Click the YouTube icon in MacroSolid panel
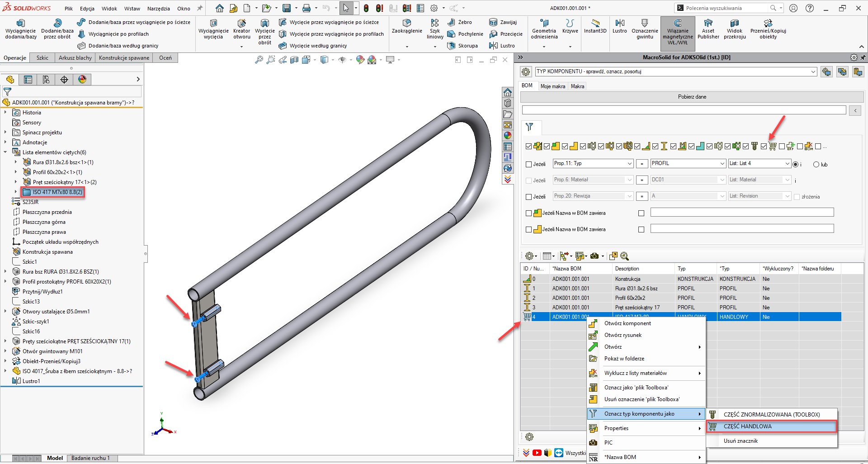This screenshot has height=464, width=868. point(537,453)
